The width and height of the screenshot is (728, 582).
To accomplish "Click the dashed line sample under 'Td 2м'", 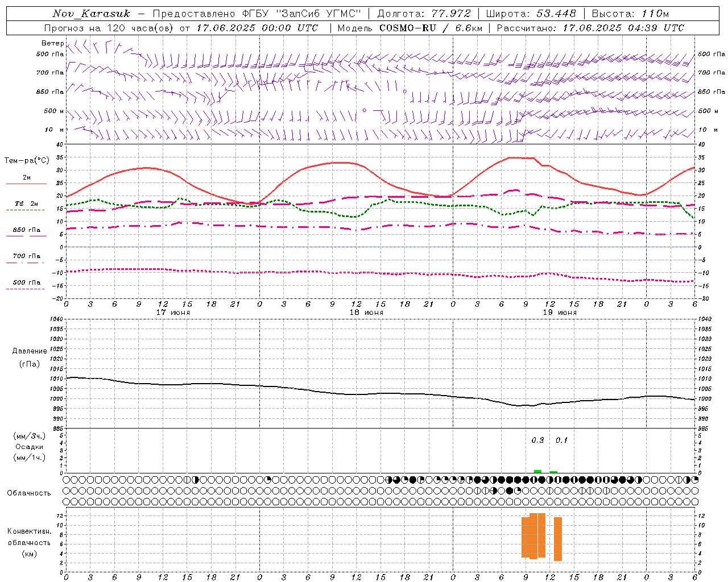I will [26, 210].
